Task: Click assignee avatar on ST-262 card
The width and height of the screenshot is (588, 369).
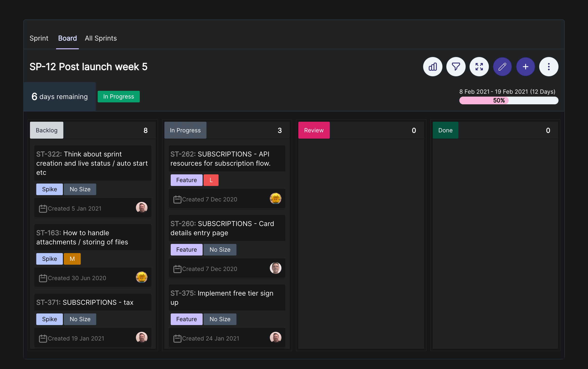Action: (275, 199)
